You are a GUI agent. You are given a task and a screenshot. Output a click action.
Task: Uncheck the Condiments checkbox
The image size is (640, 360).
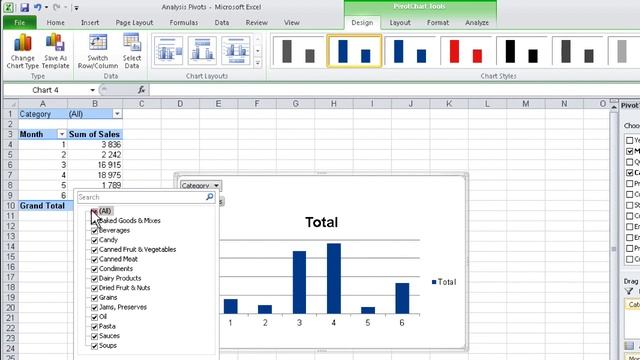[94, 269]
